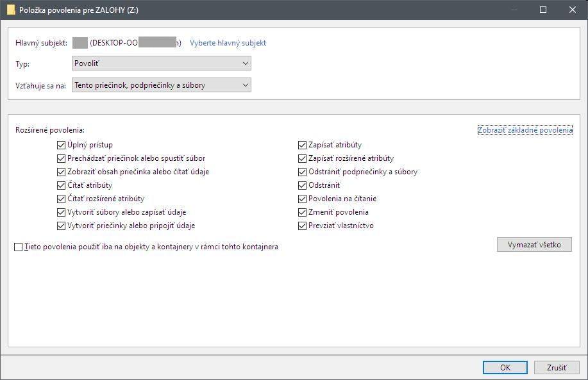The height and width of the screenshot is (380, 588).
Task: Disable Odstrániť podpriečinky a súbory
Action: pyautogui.click(x=302, y=172)
